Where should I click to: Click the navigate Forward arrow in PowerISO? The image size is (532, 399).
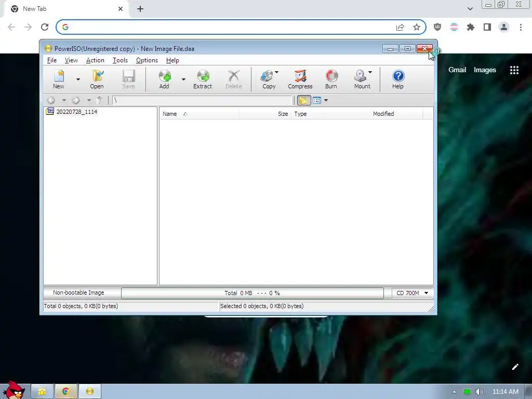(x=76, y=100)
